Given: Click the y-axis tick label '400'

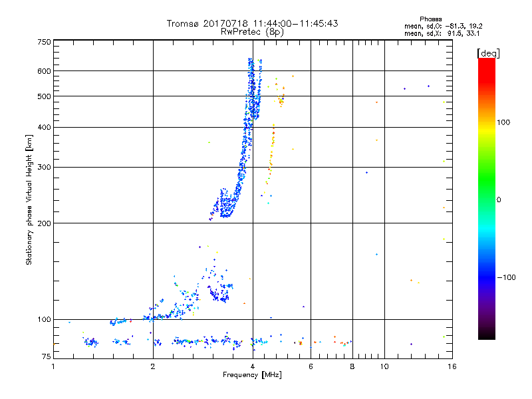Looking at the screenshot, I should tap(44, 128).
